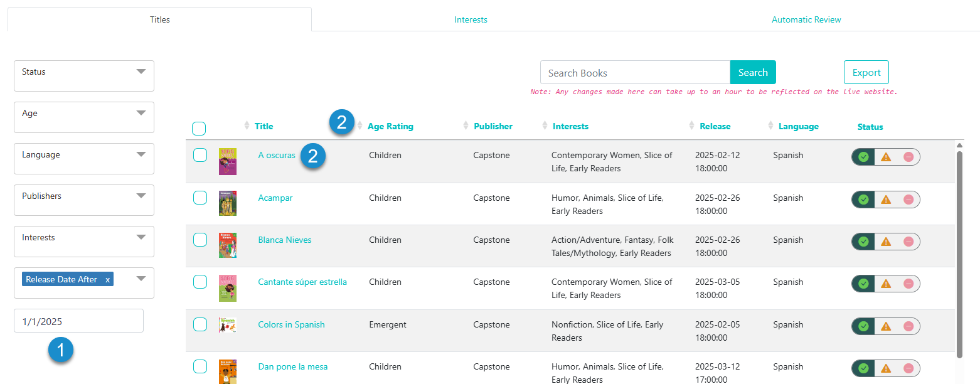
Task: Click orange warning icon for Colors in Spanish
Action: [x=886, y=326]
